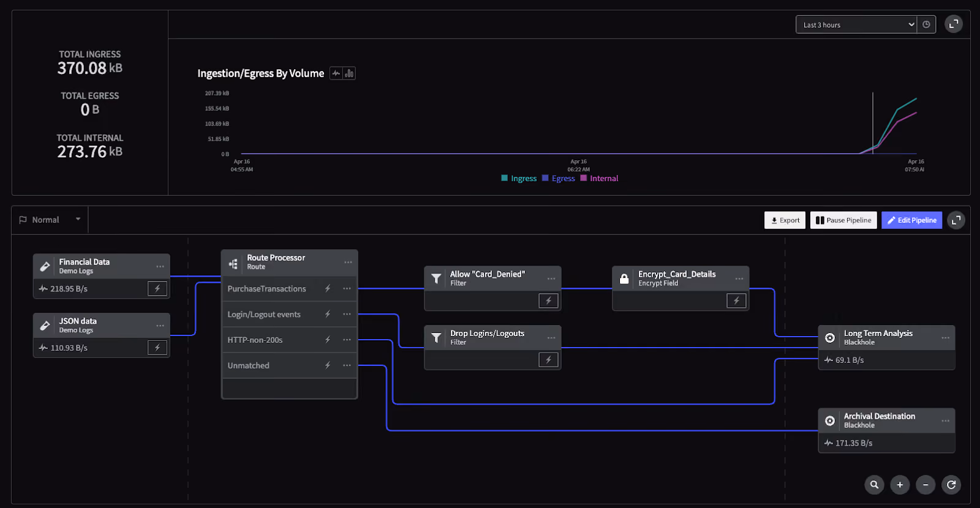Image resolution: width=980 pixels, height=508 pixels.
Task: Open the Encrypt_Card_Details node options menu
Action: [739, 279]
